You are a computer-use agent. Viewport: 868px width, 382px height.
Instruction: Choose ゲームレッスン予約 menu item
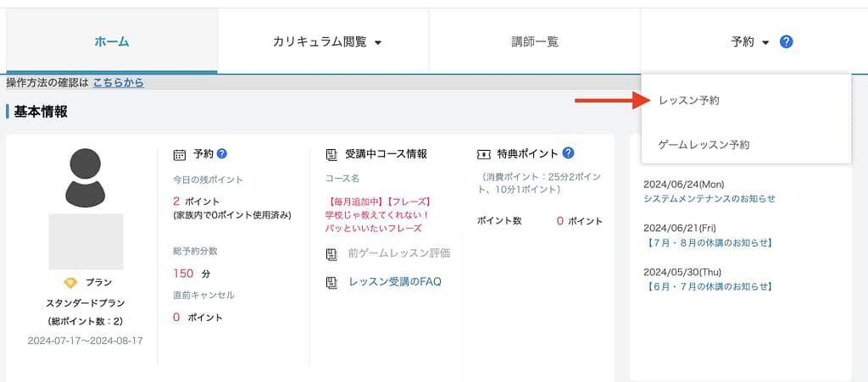[704, 145]
